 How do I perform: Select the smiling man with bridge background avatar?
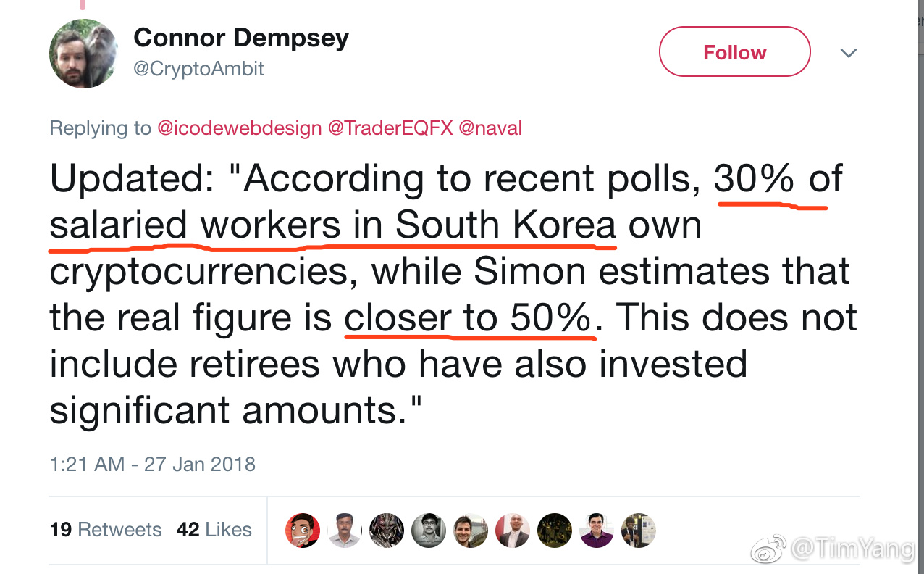(471, 531)
